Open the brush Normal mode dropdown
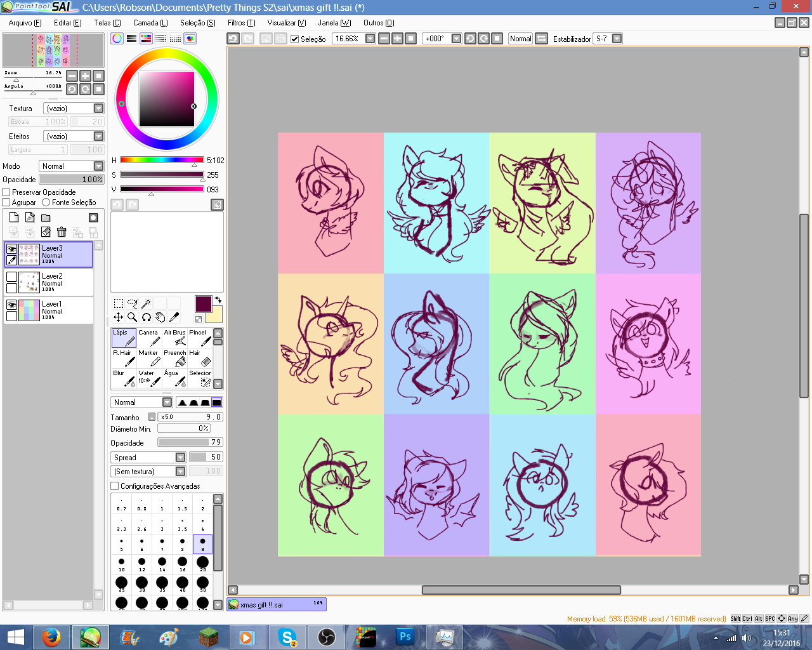This screenshot has width=812, height=650. tap(141, 402)
